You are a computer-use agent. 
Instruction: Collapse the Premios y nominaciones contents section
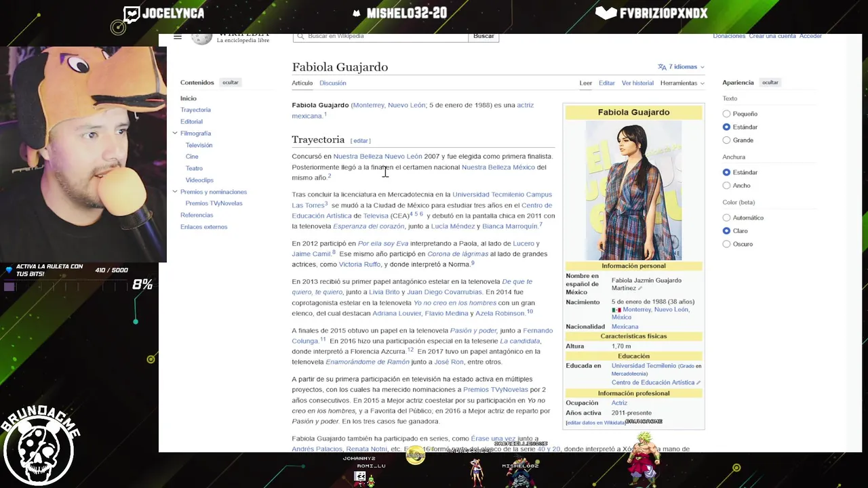point(175,192)
